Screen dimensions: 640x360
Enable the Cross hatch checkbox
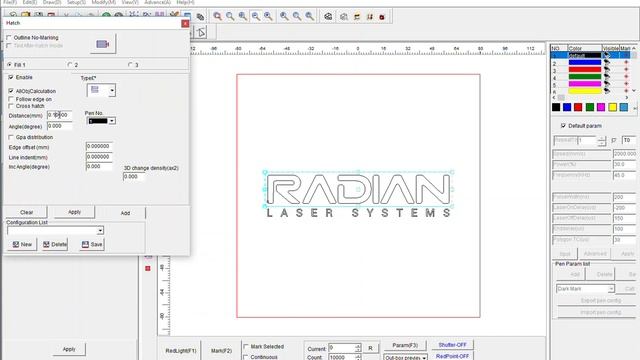(x=11, y=106)
